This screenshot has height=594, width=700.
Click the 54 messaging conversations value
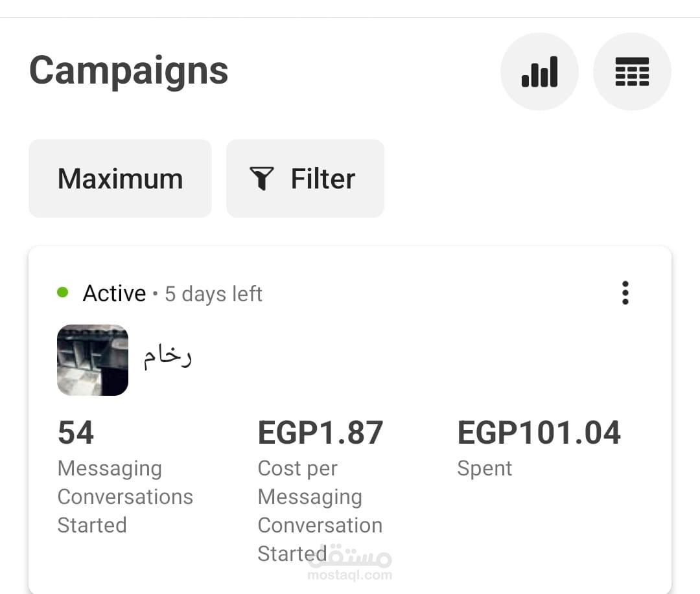(x=76, y=433)
